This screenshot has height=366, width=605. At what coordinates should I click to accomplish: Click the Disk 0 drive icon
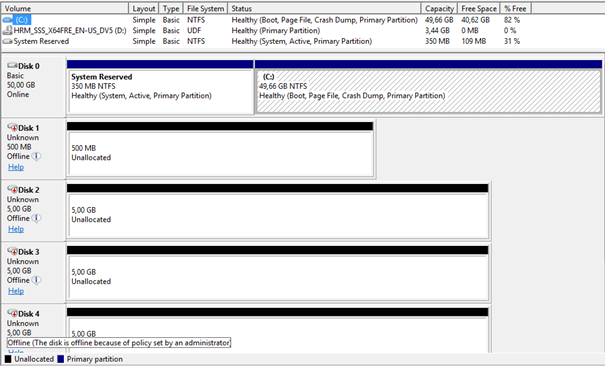12,66
